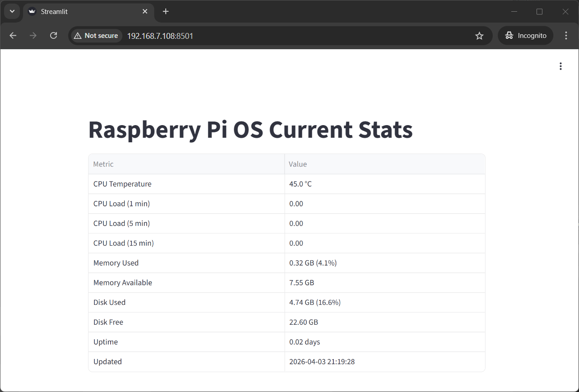Open the Chrome settings menu (three vertical dots)
The width and height of the screenshot is (579, 392).
click(566, 35)
